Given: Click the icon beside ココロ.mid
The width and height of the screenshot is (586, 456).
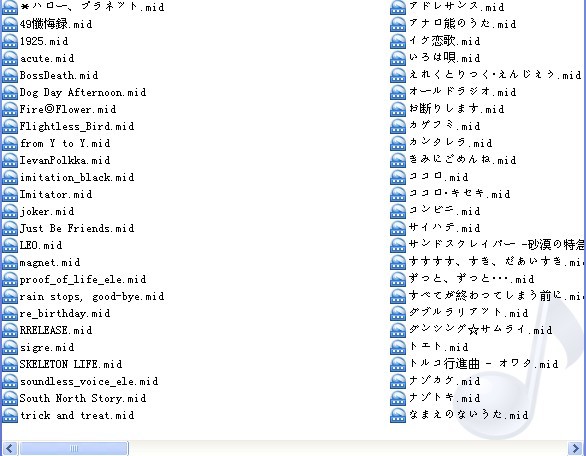Looking at the screenshot, I should tap(398, 177).
